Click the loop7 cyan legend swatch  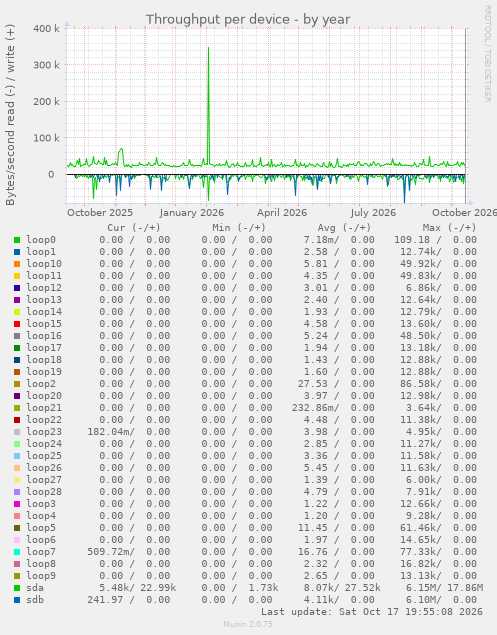(17, 552)
